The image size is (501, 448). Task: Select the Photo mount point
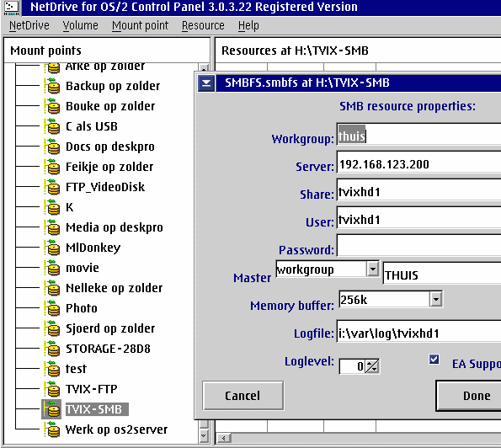82,308
